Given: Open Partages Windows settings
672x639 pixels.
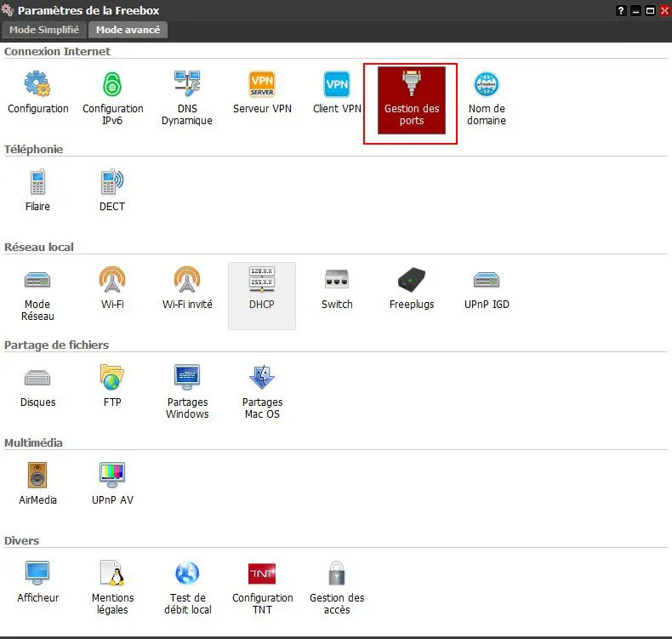Looking at the screenshot, I should coord(187,393).
